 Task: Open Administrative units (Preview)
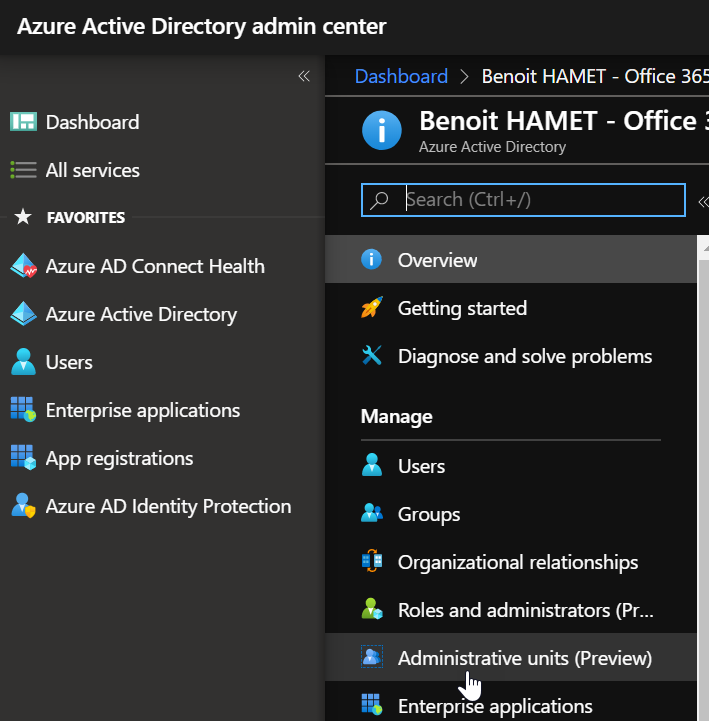(x=524, y=658)
